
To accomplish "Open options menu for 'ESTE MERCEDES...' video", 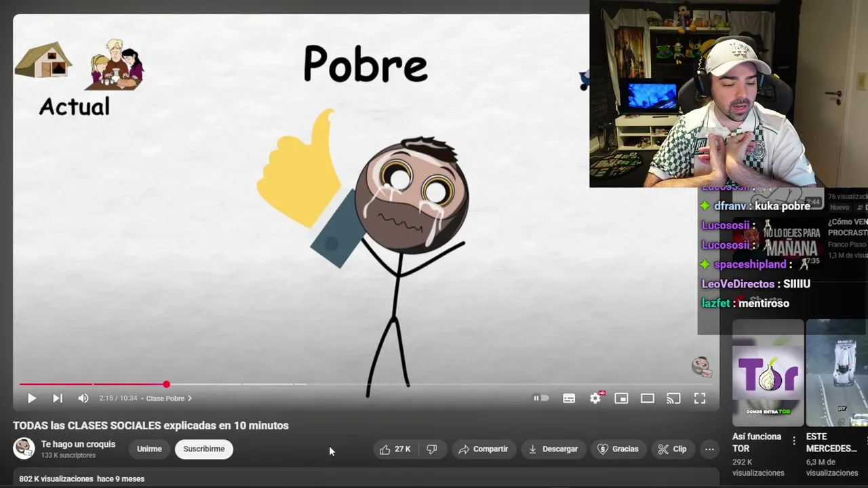I will tap(866, 441).
